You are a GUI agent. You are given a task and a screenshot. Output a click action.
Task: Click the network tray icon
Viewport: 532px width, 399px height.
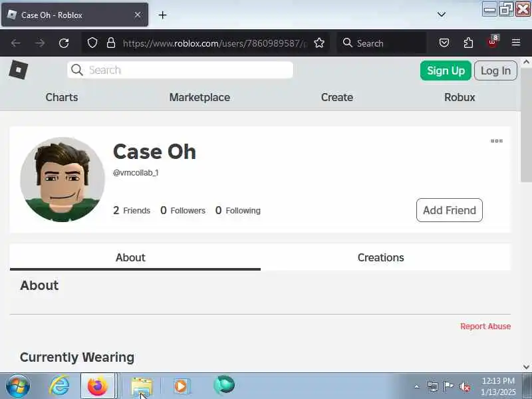coord(433,386)
